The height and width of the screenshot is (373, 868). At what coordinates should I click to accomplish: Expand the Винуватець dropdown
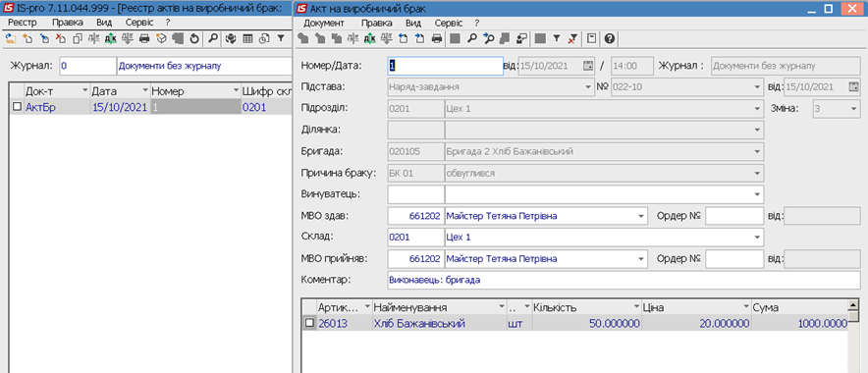coord(758,194)
